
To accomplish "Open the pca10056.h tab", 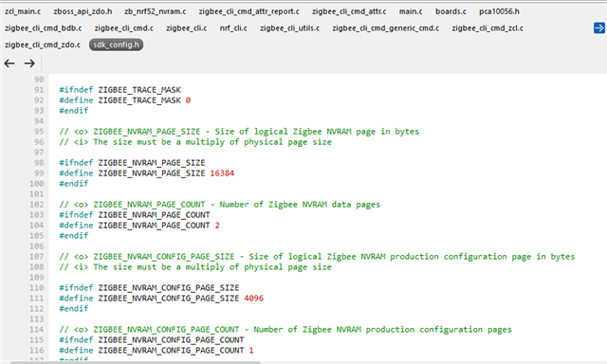I will 500,11.
